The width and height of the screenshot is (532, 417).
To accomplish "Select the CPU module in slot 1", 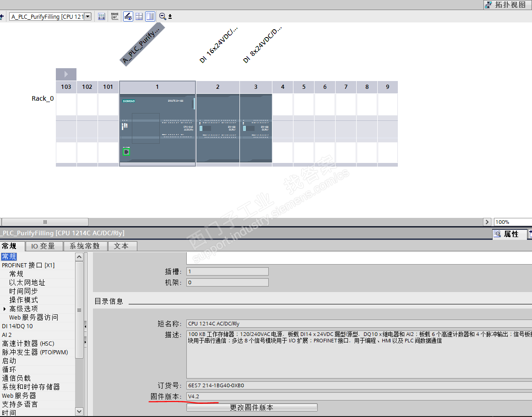I will (157, 128).
